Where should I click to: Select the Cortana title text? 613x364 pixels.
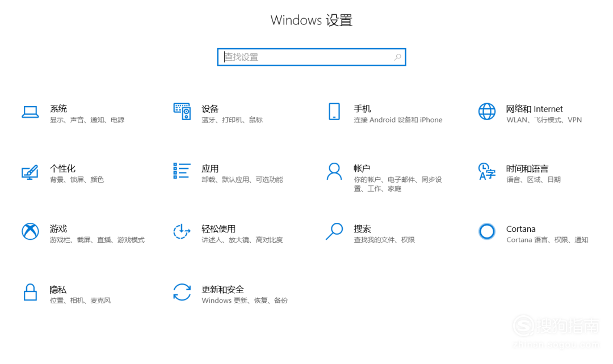pyautogui.click(x=520, y=229)
